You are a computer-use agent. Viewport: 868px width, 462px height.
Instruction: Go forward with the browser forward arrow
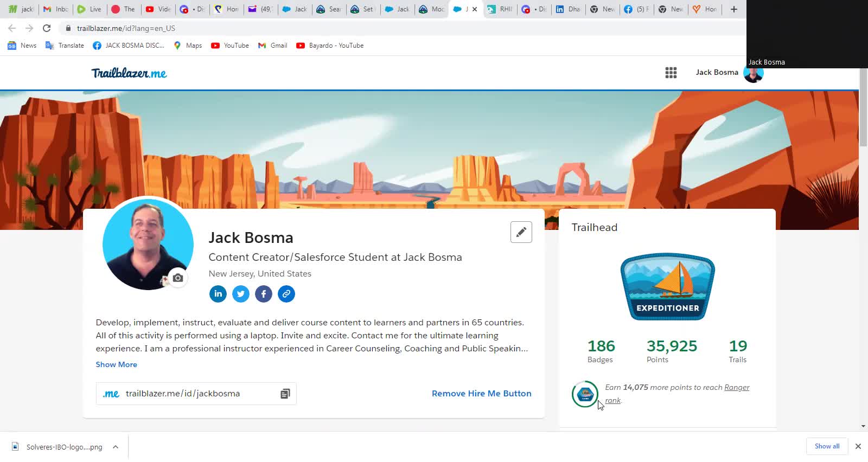(29, 28)
